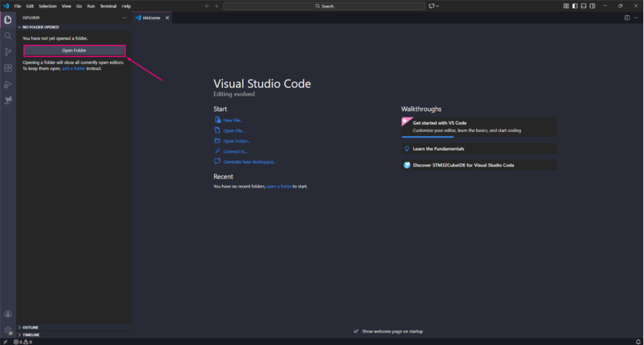Click the Accounts icon in activity bar

pos(8,314)
